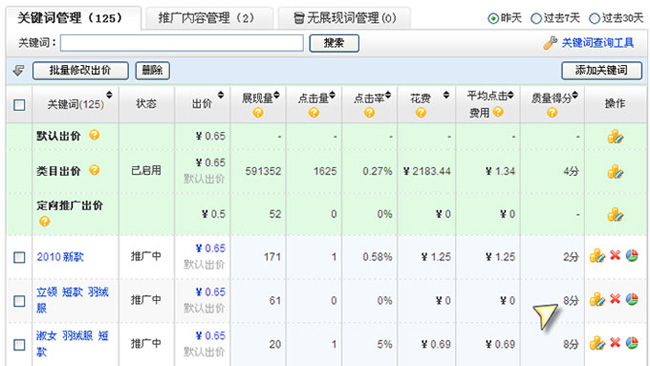Tick the select-all checkbox in table header
The width and height of the screenshot is (650, 366).
(19, 104)
